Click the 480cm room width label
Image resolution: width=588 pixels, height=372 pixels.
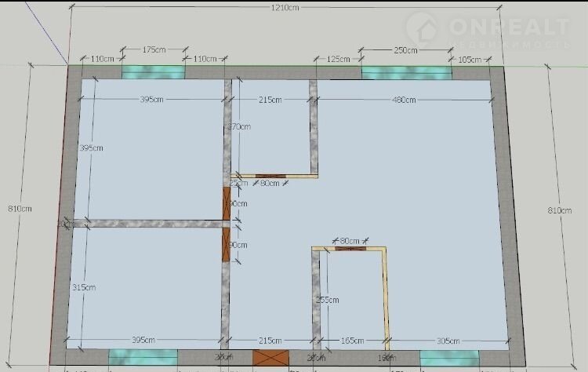click(404, 100)
